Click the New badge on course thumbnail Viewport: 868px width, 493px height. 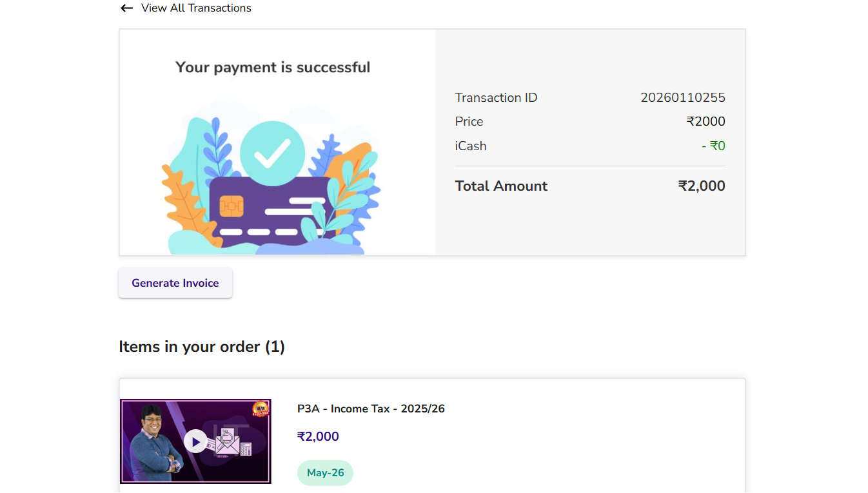261,409
